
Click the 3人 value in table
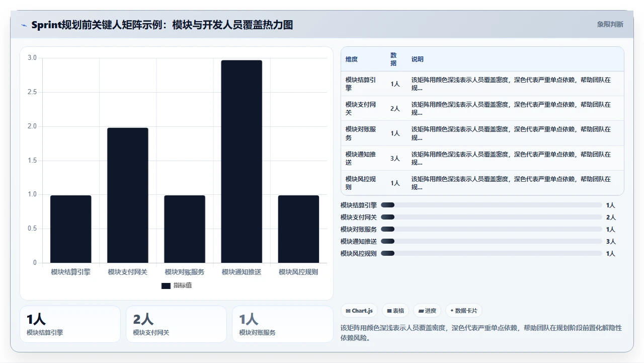[x=395, y=158]
